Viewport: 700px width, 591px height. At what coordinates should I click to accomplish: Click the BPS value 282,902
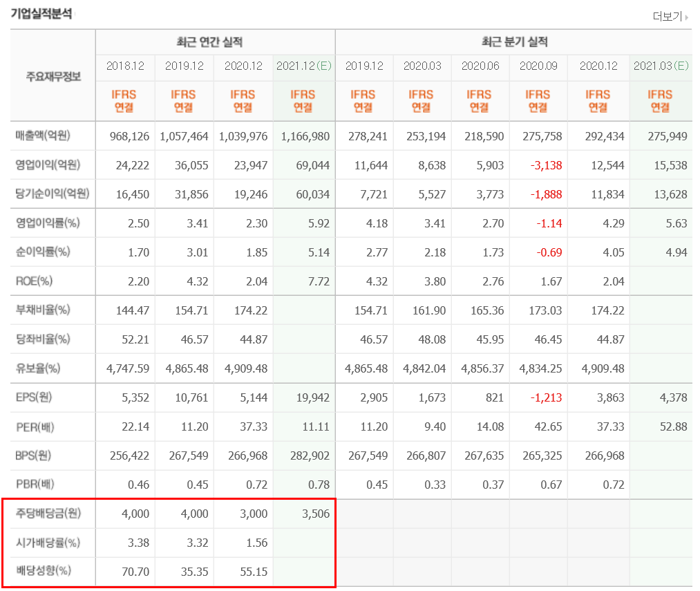(x=310, y=456)
